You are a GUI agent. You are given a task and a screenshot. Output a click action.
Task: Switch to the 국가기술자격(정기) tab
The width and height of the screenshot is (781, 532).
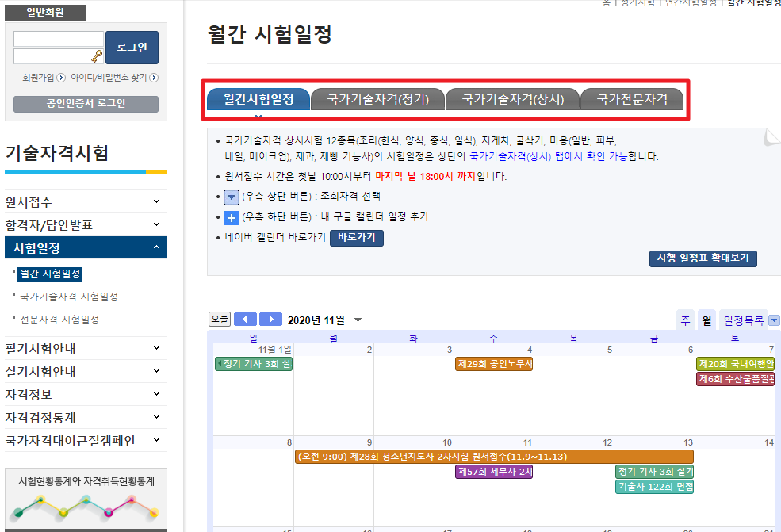tap(377, 99)
